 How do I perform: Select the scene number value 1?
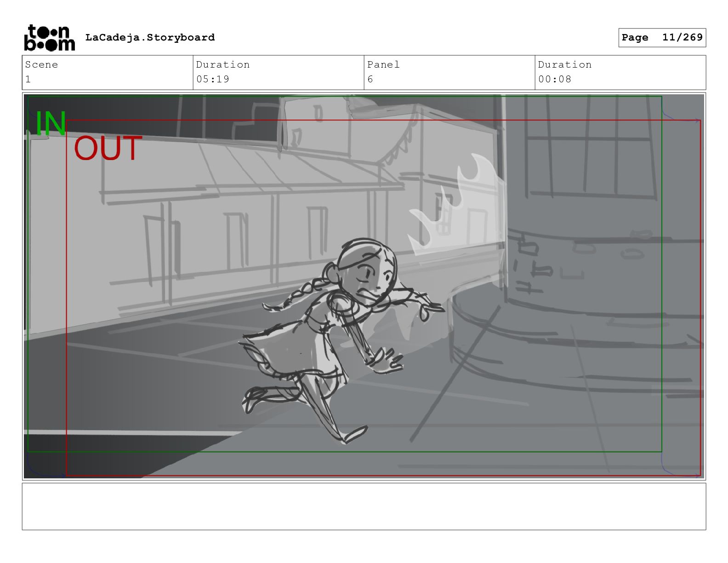[x=28, y=79]
